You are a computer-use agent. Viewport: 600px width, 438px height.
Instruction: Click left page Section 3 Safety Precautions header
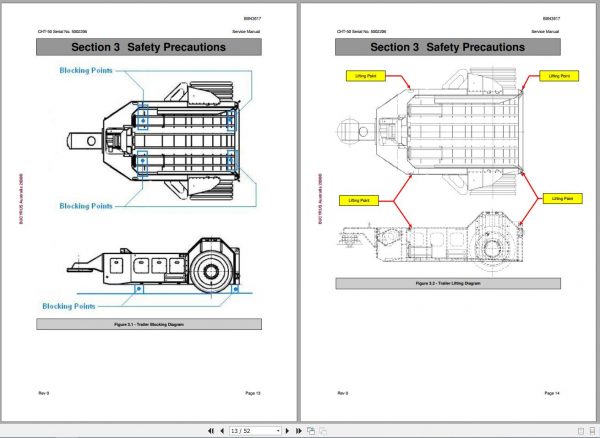point(149,47)
